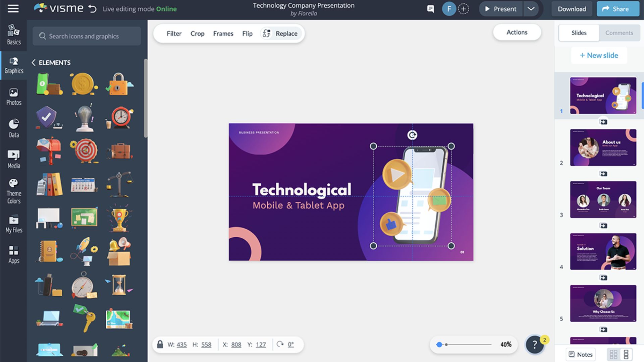Switch to the Comments tab
The image size is (644, 362).
point(619,33)
